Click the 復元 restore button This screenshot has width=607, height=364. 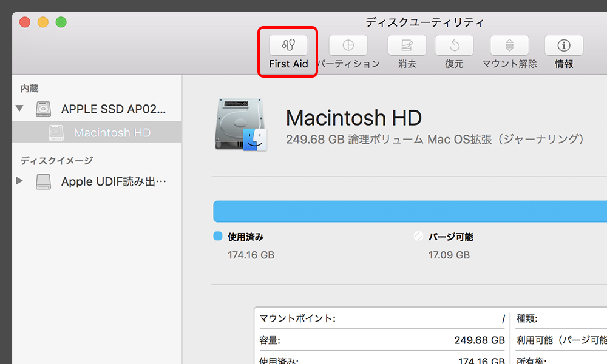454,45
